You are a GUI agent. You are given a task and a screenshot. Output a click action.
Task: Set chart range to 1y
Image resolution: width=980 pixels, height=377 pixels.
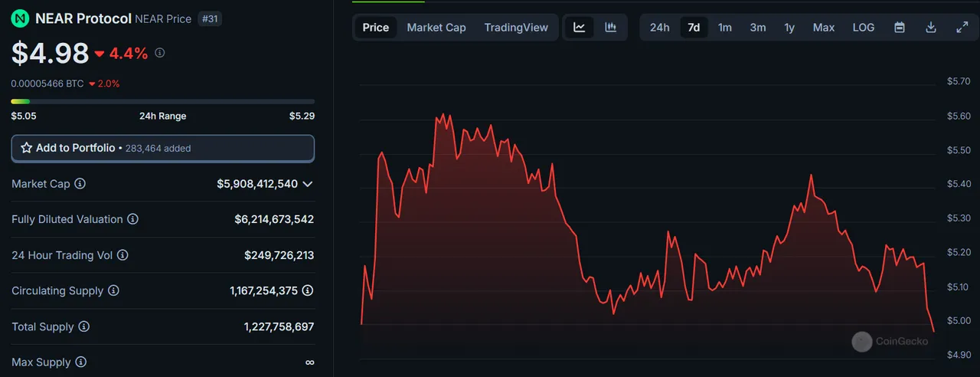click(789, 28)
